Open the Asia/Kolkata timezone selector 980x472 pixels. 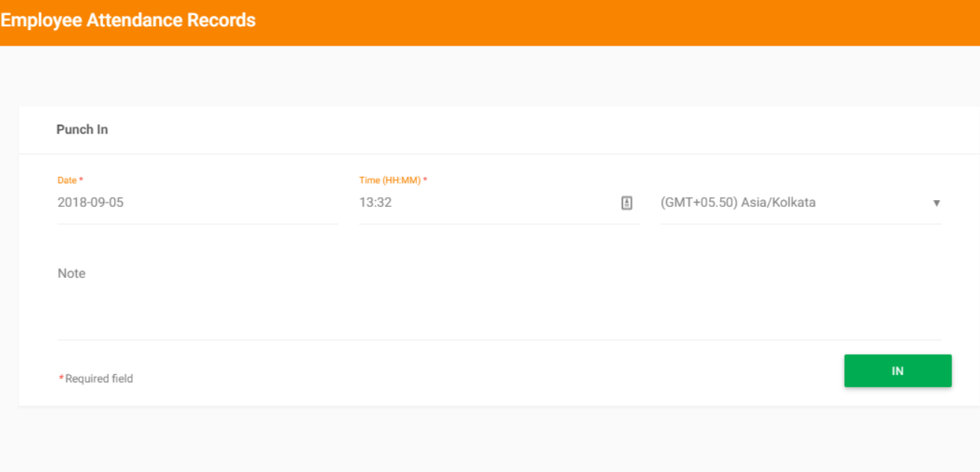[799, 202]
